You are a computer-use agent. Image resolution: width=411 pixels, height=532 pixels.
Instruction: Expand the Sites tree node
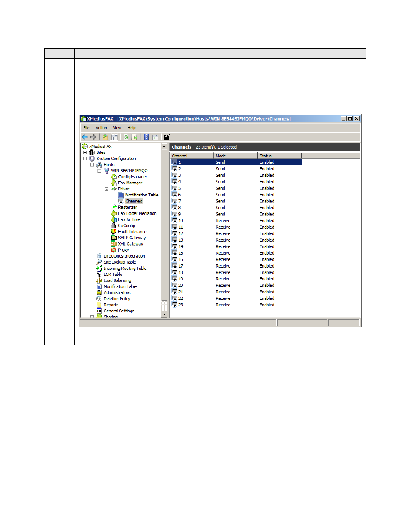pyautogui.click(x=85, y=152)
